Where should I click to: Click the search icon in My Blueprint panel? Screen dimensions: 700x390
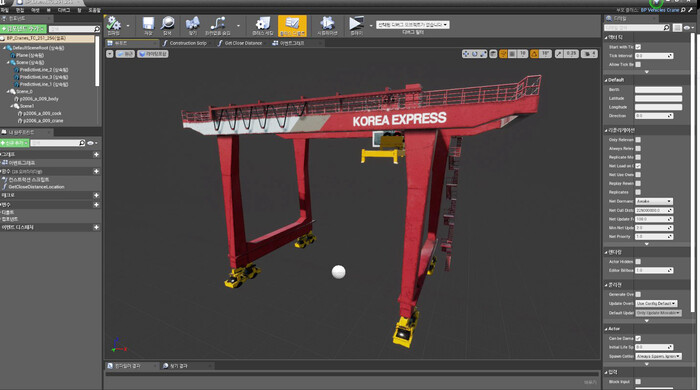tap(82, 143)
